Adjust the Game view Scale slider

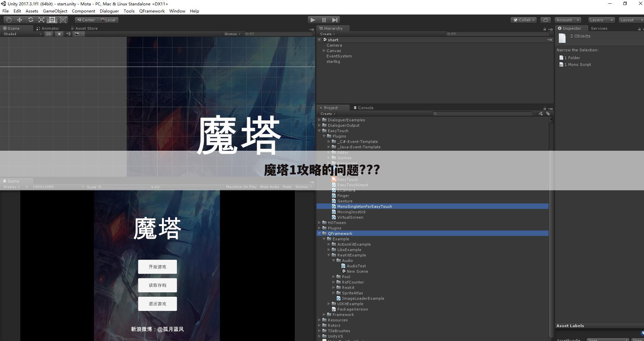pyautogui.click(x=124, y=187)
